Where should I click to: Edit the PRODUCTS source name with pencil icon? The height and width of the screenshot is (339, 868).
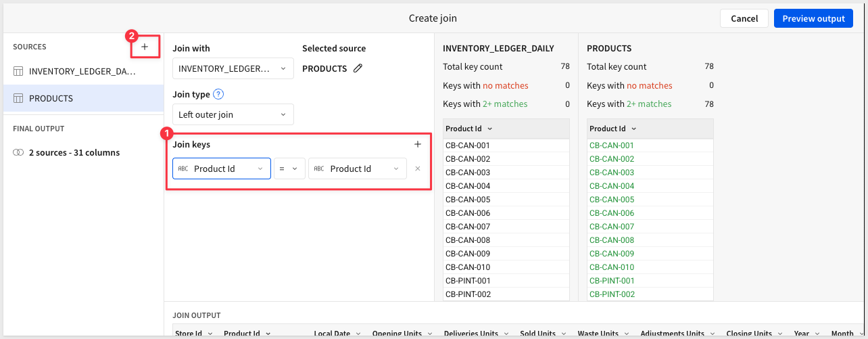(358, 68)
